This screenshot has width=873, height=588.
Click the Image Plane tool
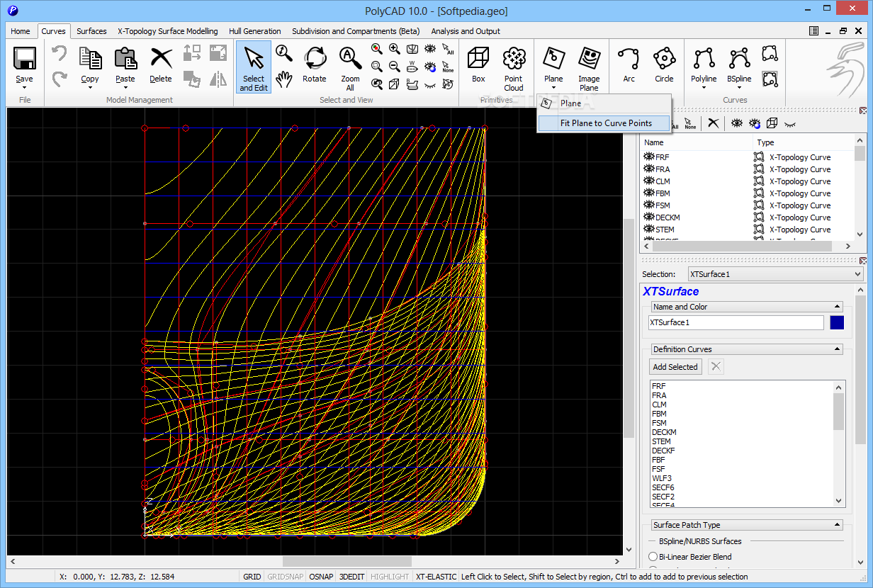click(x=589, y=67)
